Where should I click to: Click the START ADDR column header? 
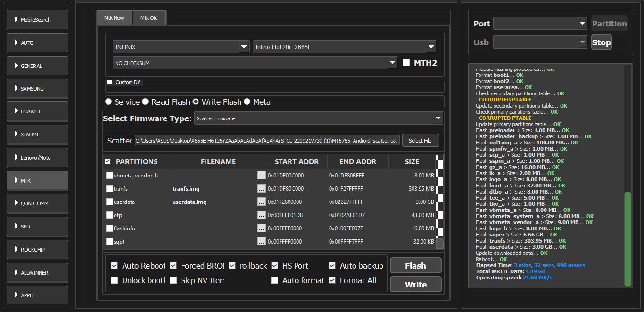297,161
